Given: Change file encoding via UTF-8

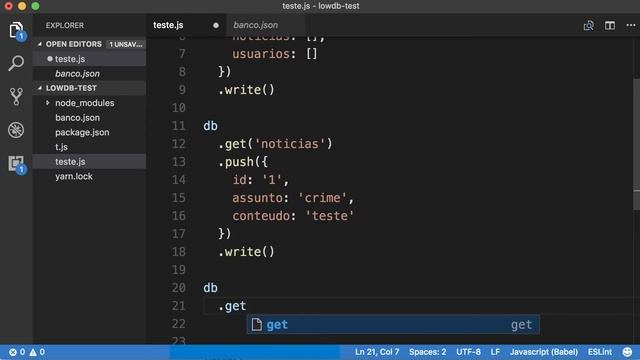Looking at the screenshot, I should (x=468, y=352).
